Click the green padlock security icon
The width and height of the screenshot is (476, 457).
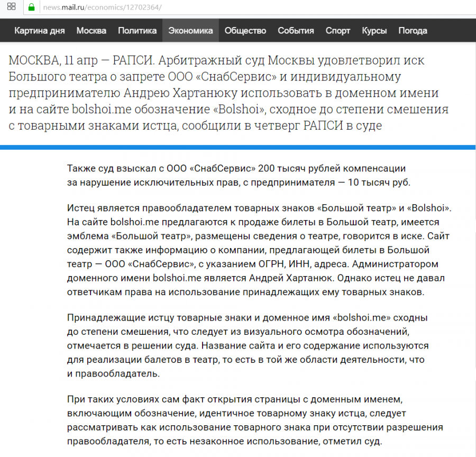(x=31, y=7)
